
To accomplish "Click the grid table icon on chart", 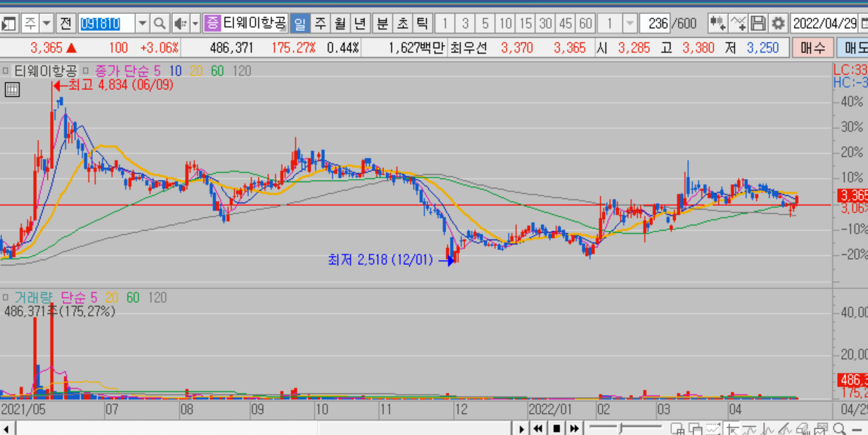I will tap(12, 89).
